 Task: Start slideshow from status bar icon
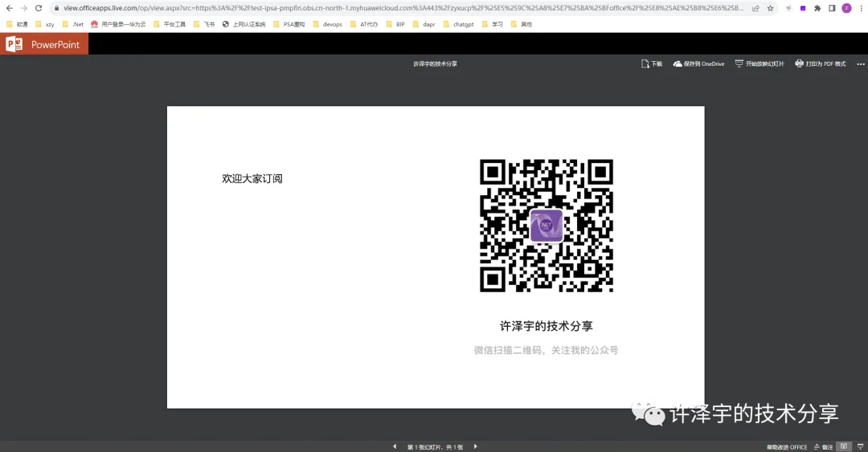[x=860, y=446]
